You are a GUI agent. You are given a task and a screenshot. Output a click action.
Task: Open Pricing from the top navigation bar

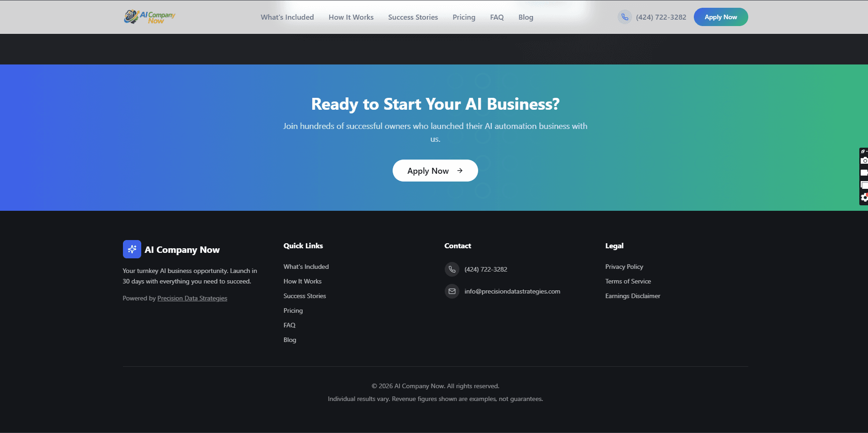(463, 17)
